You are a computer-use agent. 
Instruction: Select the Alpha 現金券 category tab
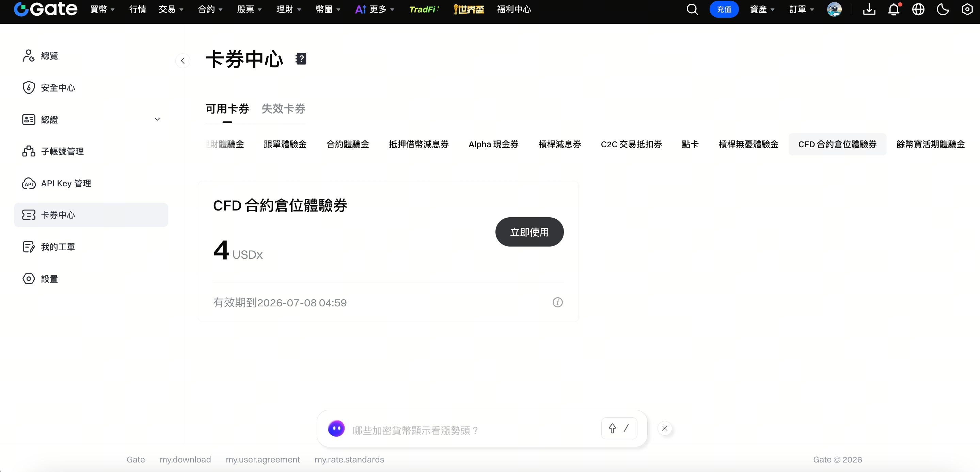tap(493, 145)
